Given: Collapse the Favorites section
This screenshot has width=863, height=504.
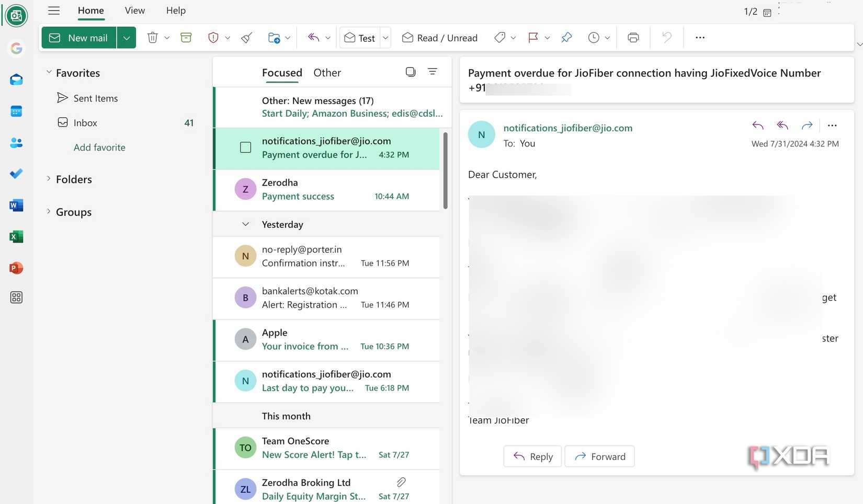Looking at the screenshot, I should pos(49,73).
